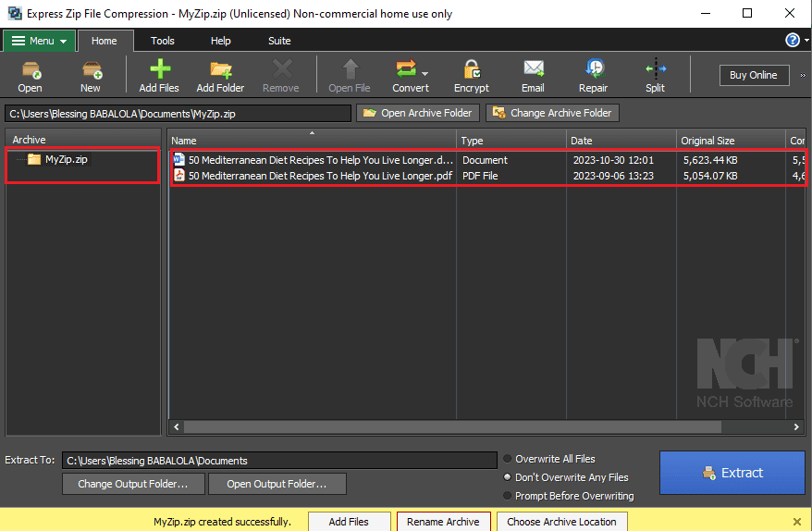Click the 'PDF File' type cell
This screenshot has height=531, width=812.
(x=480, y=176)
